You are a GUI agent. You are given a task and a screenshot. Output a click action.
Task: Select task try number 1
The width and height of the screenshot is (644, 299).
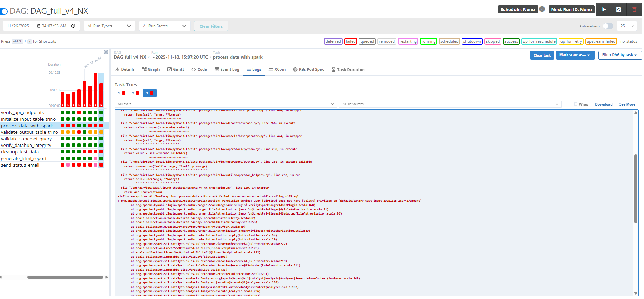pyautogui.click(x=122, y=93)
